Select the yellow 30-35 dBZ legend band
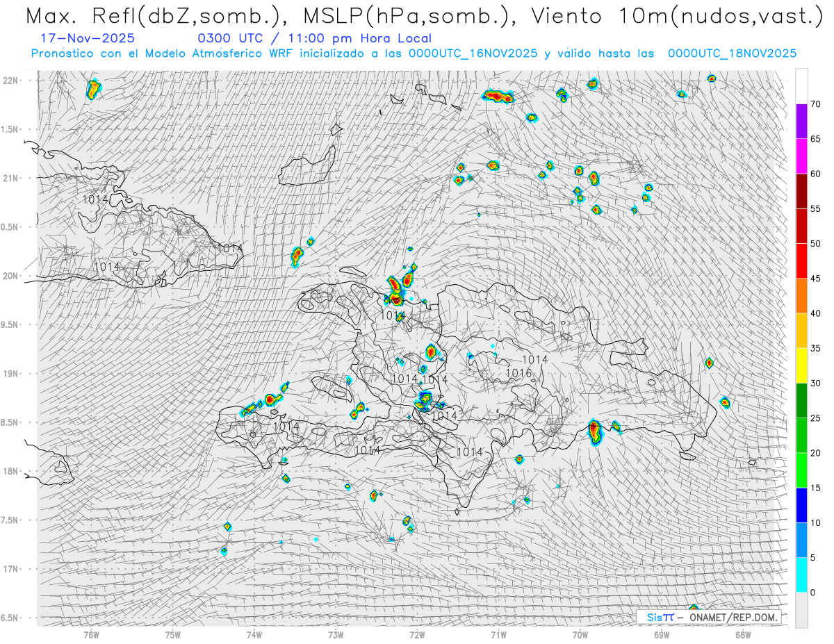834x644 pixels. tap(801, 365)
